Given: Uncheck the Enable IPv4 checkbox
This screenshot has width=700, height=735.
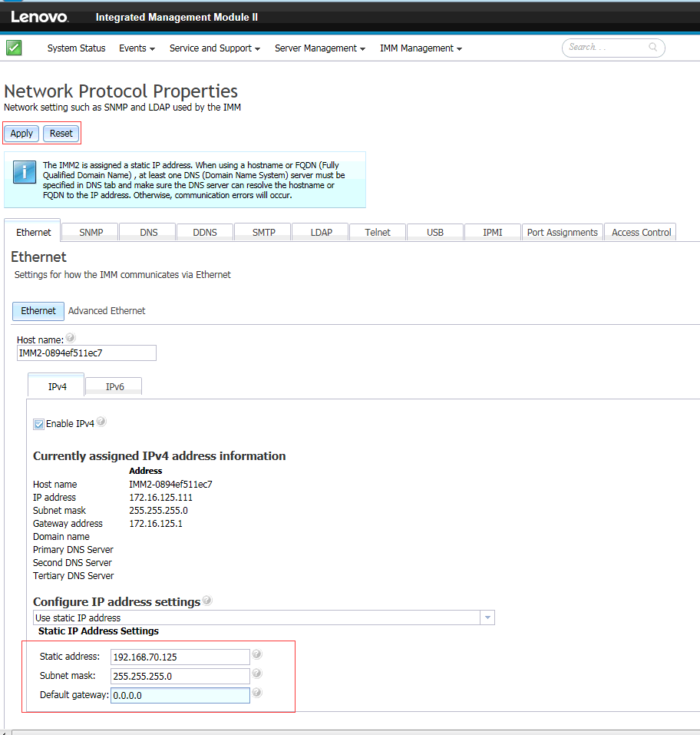Looking at the screenshot, I should [38, 423].
